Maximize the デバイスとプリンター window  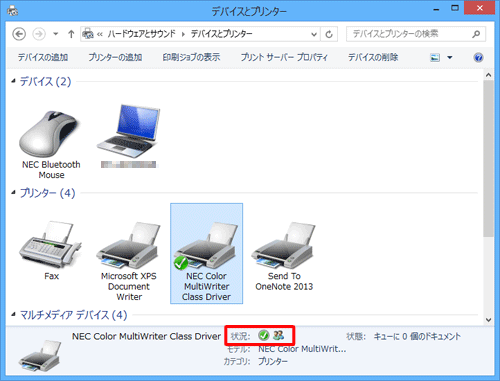click(x=455, y=8)
